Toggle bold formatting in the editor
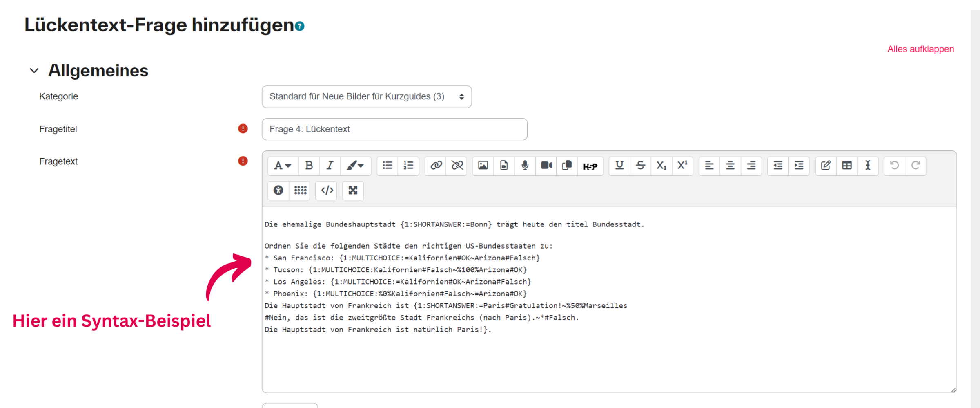This screenshot has width=980, height=408. coord(309,166)
